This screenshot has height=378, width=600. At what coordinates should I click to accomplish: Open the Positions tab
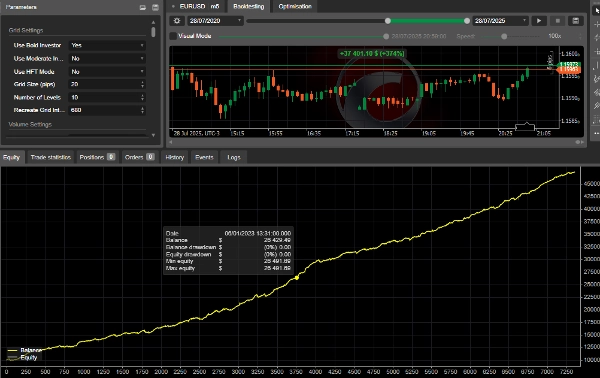click(x=97, y=157)
